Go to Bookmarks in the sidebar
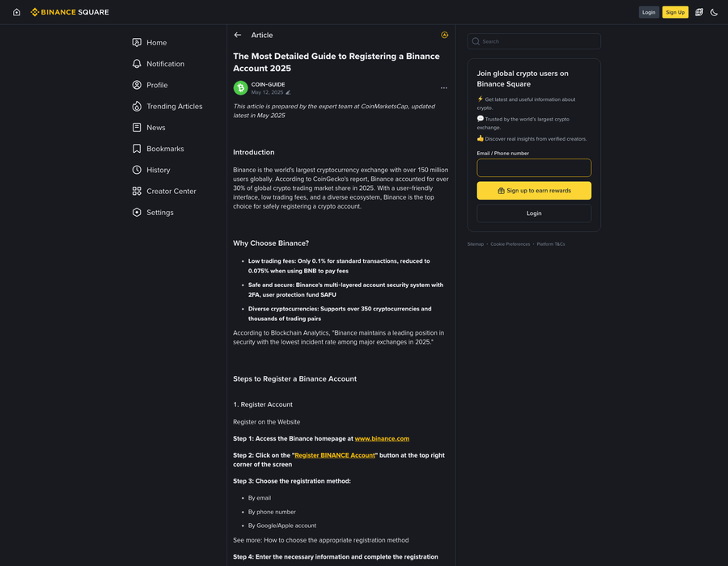728x566 pixels. [x=165, y=149]
